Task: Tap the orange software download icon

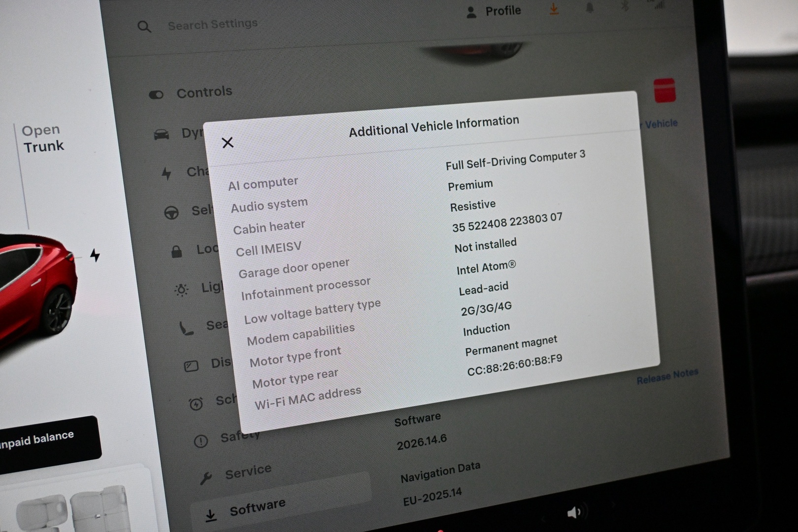Action: [x=554, y=9]
